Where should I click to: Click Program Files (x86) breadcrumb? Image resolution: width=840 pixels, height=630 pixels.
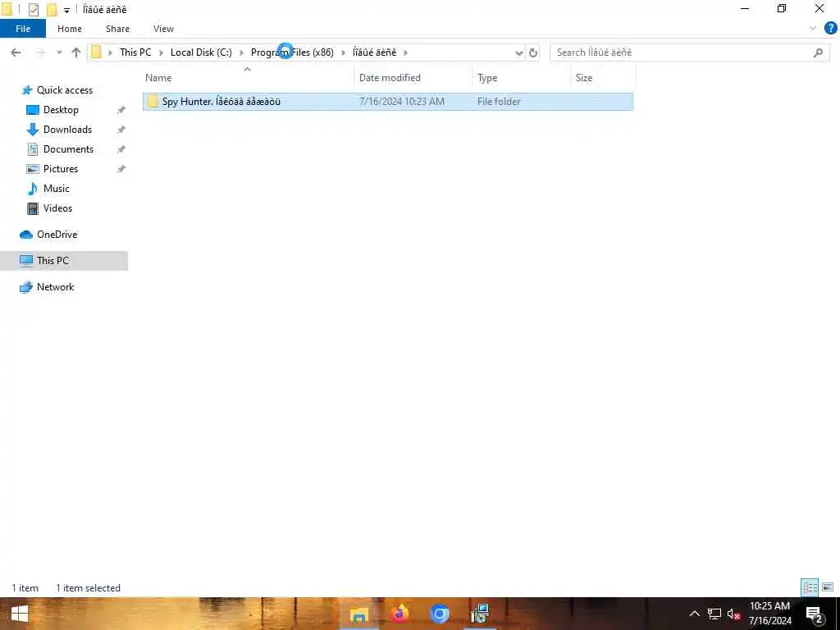coord(292,52)
